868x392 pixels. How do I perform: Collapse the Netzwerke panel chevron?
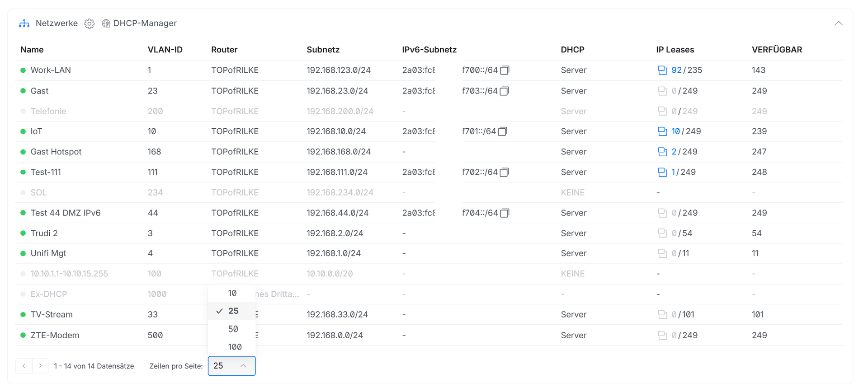pyautogui.click(x=839, y=23)
